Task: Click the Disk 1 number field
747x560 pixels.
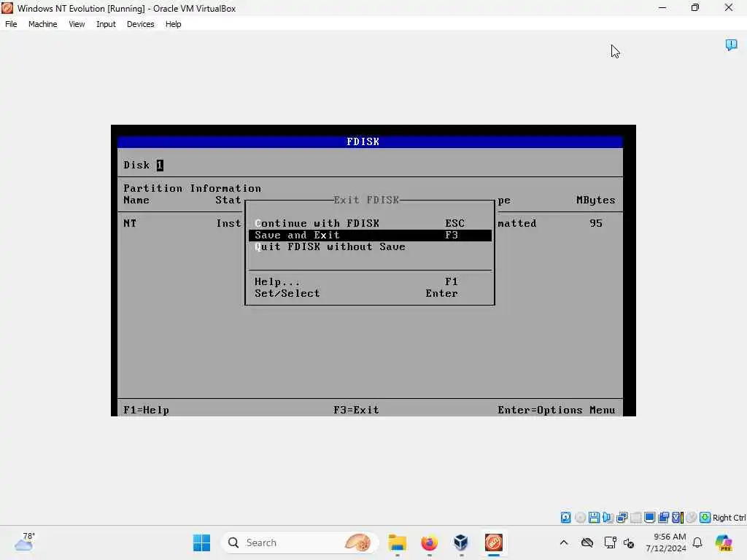Action: (x=160, y=166)
